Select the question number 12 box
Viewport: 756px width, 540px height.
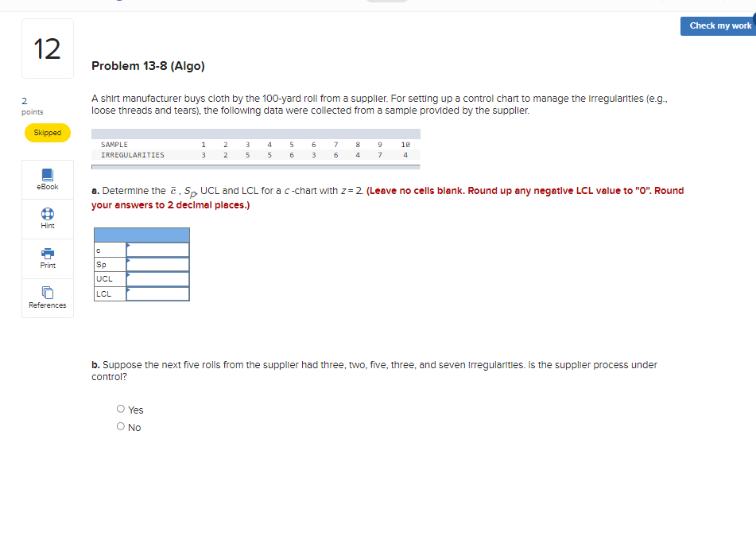tap(47, 48)
